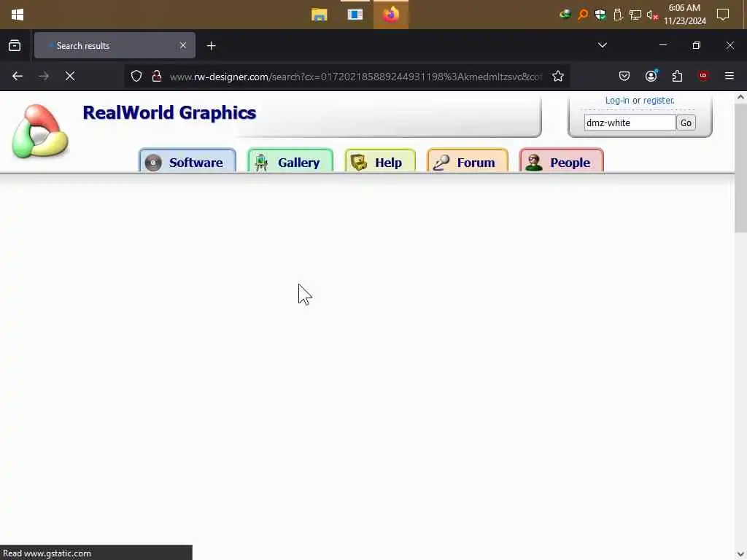Open the Software section tab
This screenshot has width=747, height=560.
click(187, 161)
